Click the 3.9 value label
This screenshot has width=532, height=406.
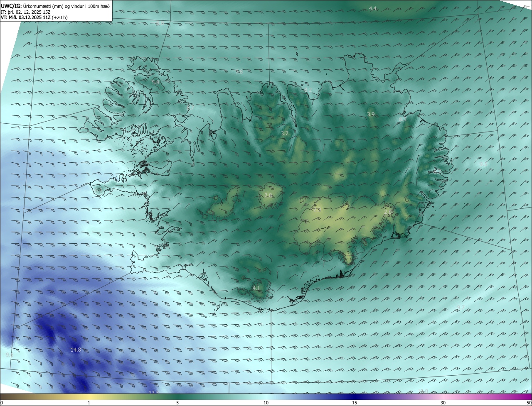click(x=371, y=114)
